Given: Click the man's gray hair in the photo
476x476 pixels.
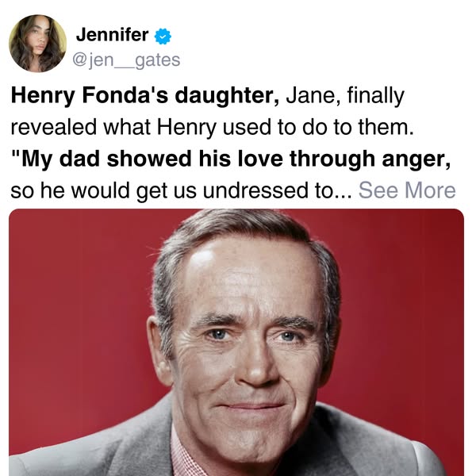Looking at the screenshot, I should [238, 238].
